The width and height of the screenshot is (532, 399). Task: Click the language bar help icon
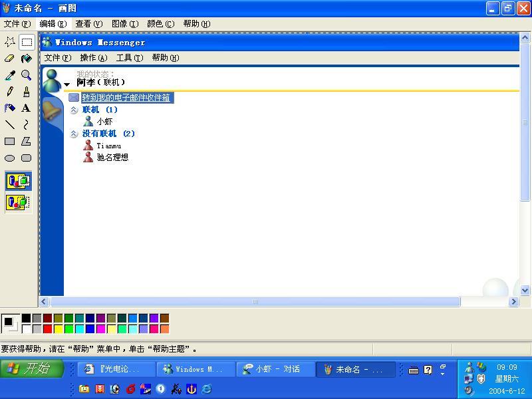[428, 370]
